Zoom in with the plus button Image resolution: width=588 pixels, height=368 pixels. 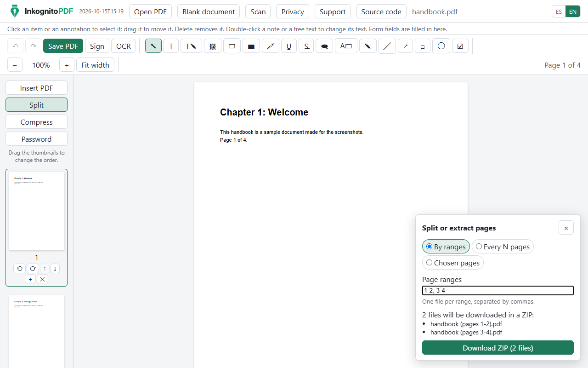coord(67,65)
